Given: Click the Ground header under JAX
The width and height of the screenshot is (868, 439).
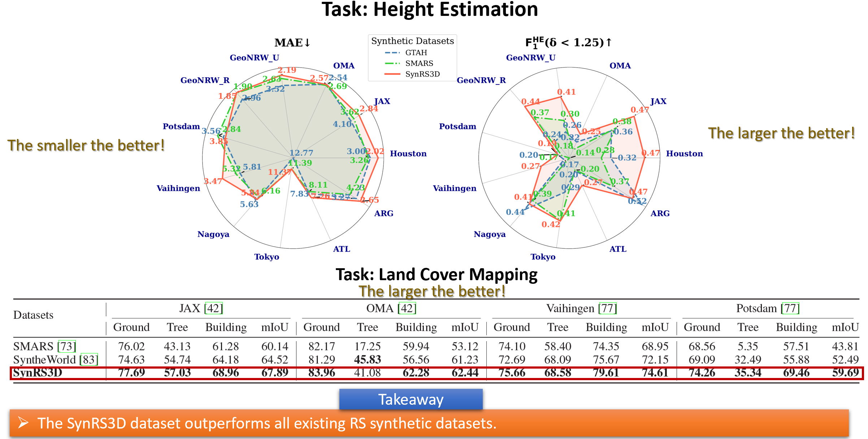Looking at the screenshot, I should click(131, 327).
